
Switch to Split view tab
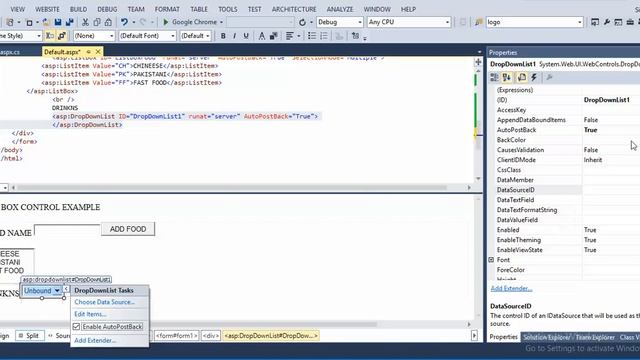pyautogui.click(x=29, y=336)
